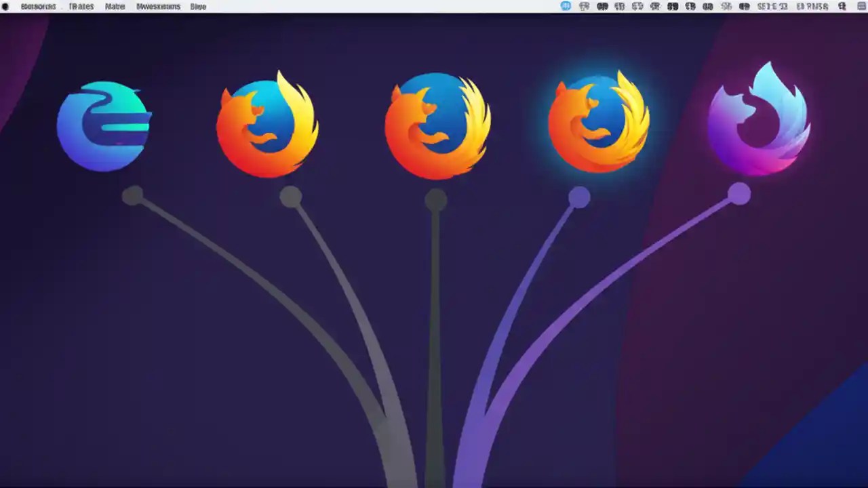
Task: Click the node beneath the glowing fourth logo
Action: click(580, 197)
